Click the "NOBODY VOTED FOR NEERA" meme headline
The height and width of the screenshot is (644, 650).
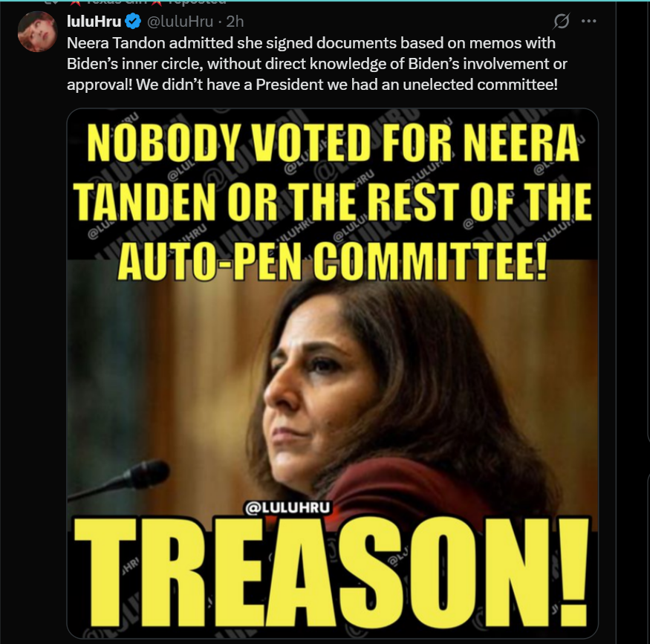click(333, 143)
